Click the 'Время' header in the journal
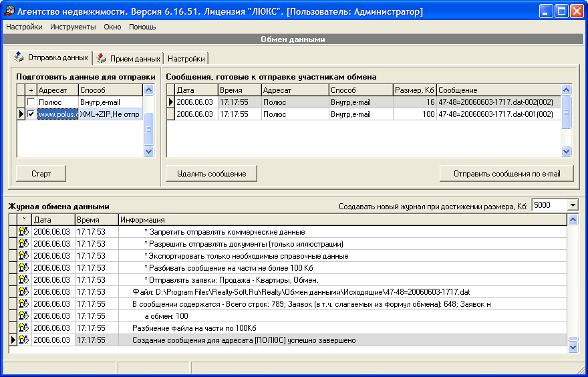588x377 pixels. tap(97, 220)
